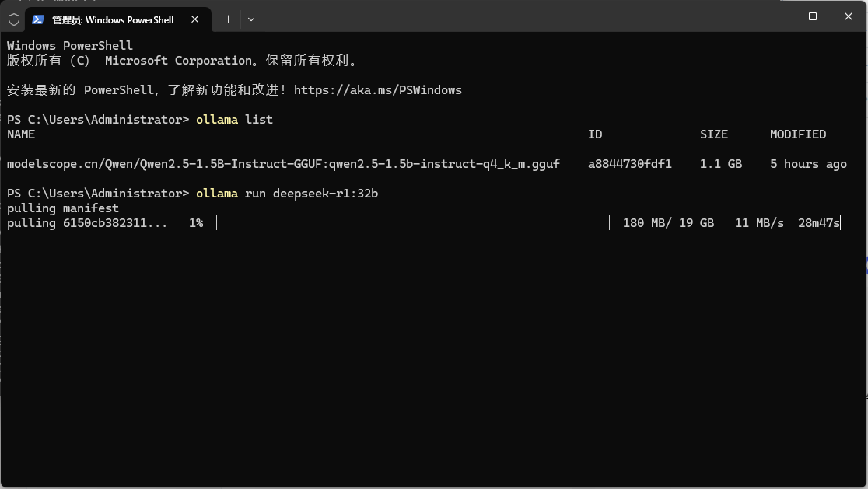Click the 'ollama list' command text

click(234, 120)
